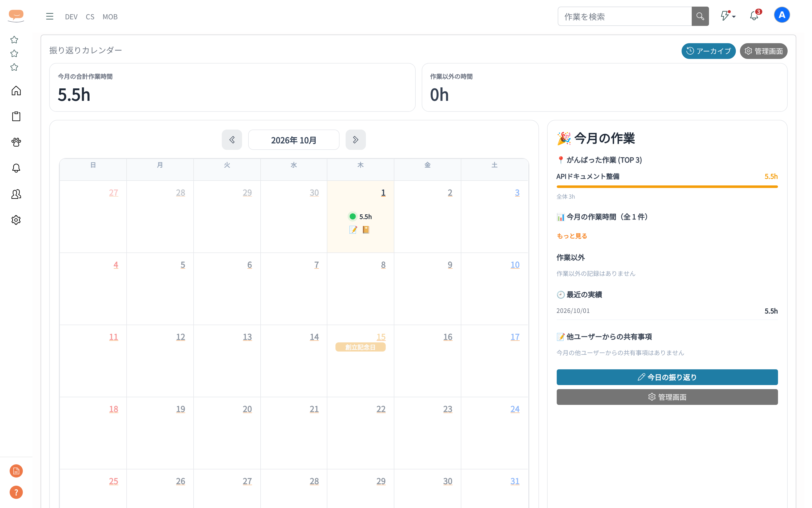Open the hamburger menu
Viewport: 812px width, 508px height.
[x=50, y=16]
